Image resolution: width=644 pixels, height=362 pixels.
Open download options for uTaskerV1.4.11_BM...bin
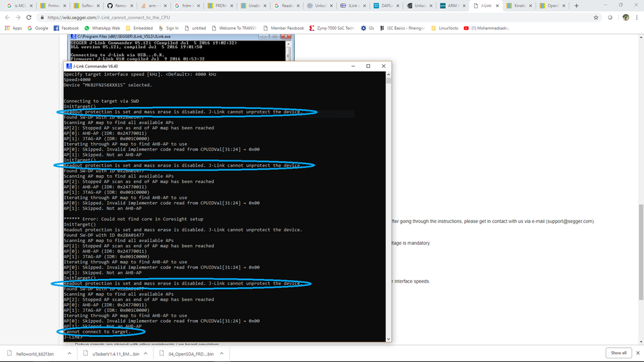146,354
